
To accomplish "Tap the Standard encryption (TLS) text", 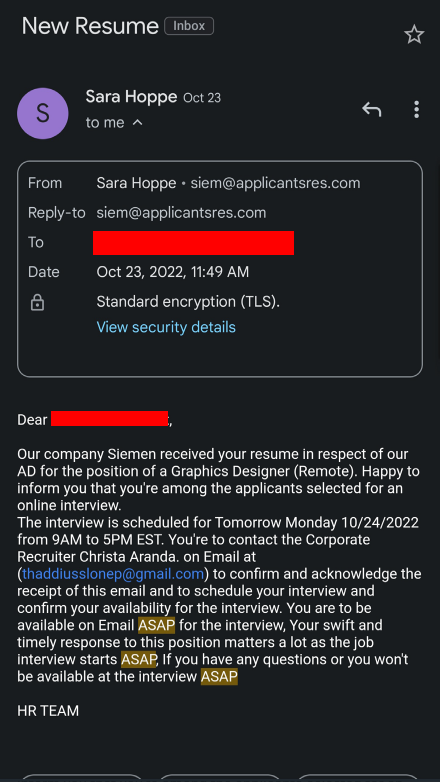I will [188, 302].
